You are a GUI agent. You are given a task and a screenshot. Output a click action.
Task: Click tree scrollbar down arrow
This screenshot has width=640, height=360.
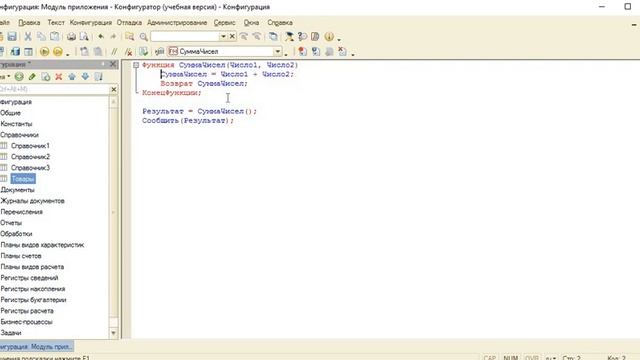click(x=113, y=333)
